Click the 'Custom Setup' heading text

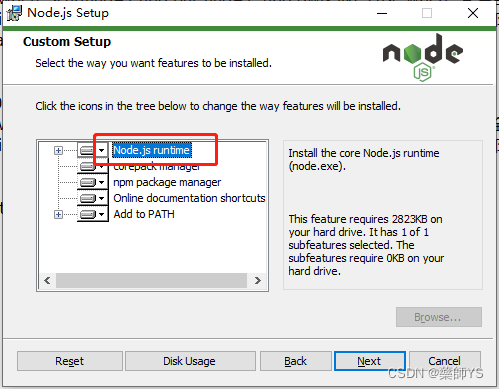(x=67, y=42)
